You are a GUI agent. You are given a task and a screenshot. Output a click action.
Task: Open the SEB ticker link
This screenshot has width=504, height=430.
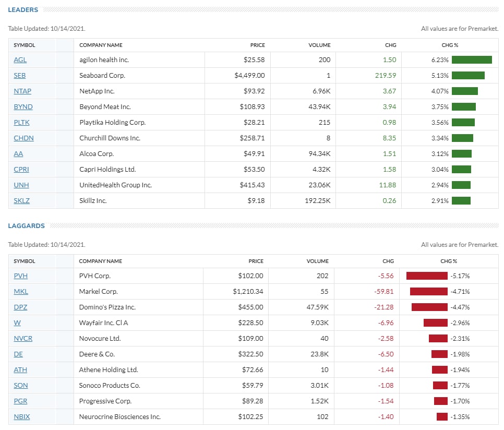(x=20, y=76)
